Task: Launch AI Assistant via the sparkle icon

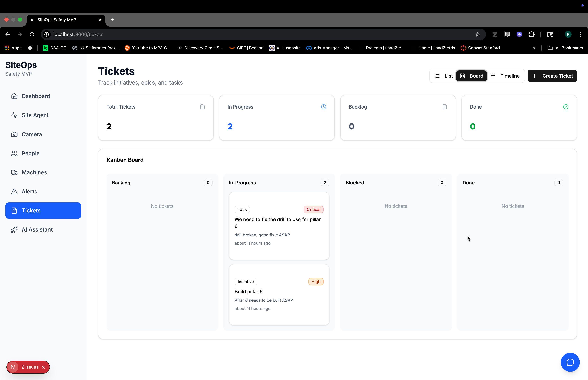Action: coord(14,229)
